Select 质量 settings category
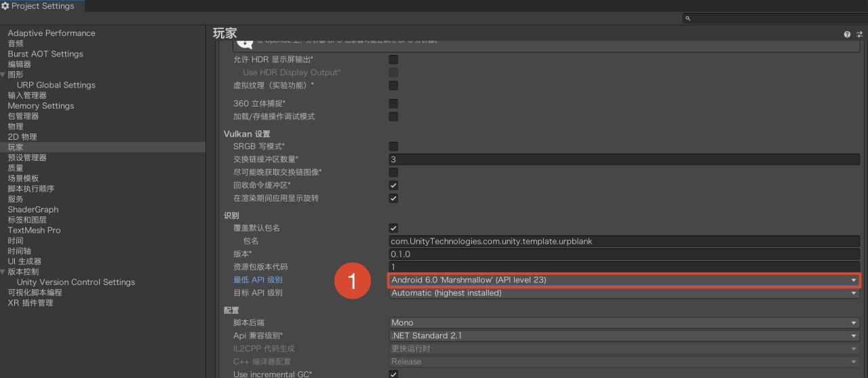 click(16, 168)
